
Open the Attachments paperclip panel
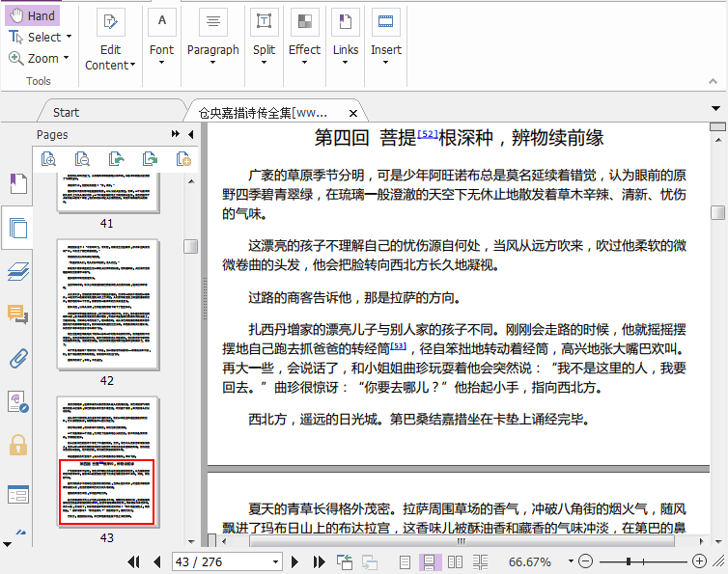17,358
